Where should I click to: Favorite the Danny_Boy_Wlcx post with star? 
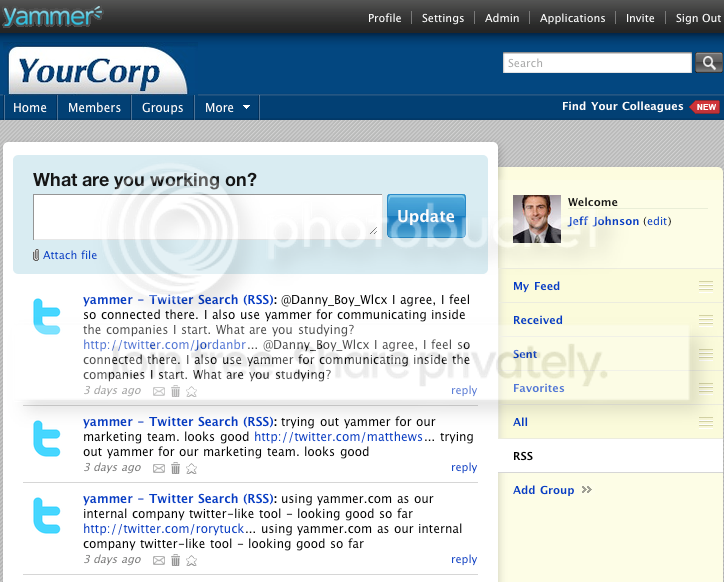tap(191, 392)
